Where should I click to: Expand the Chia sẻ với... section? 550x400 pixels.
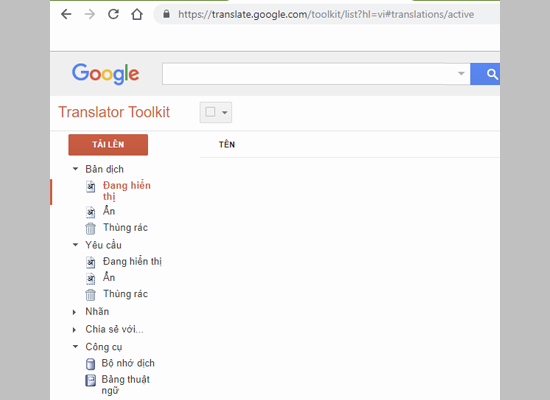pyautogui.click(x=74, y=329)
